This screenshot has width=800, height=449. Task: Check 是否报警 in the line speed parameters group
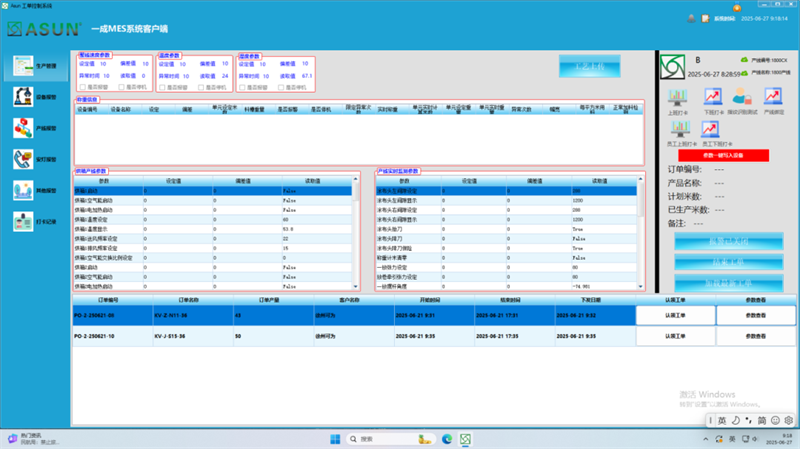(83, 87)
